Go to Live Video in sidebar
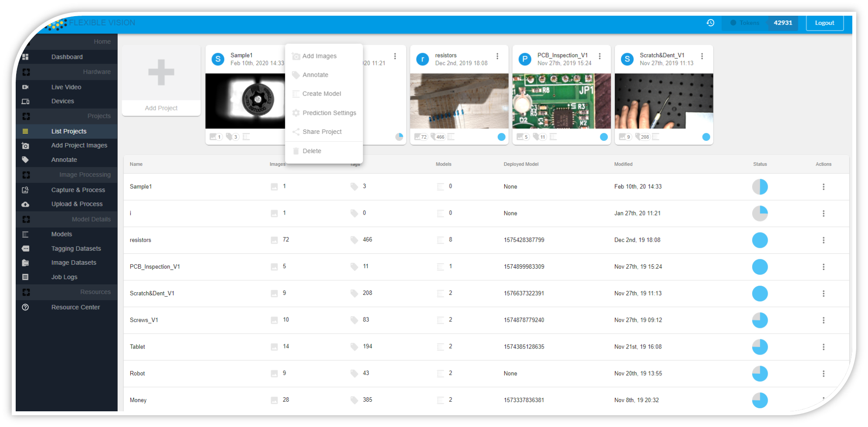The width and height of the screenshot is (868, 427). 66,87
